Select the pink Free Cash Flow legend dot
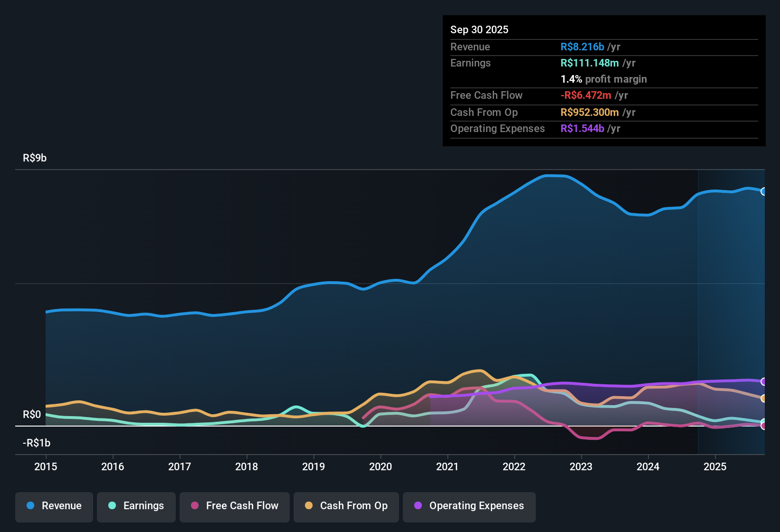Image resolution: width=780 pixels, height=532 pixels. point(194,506)
